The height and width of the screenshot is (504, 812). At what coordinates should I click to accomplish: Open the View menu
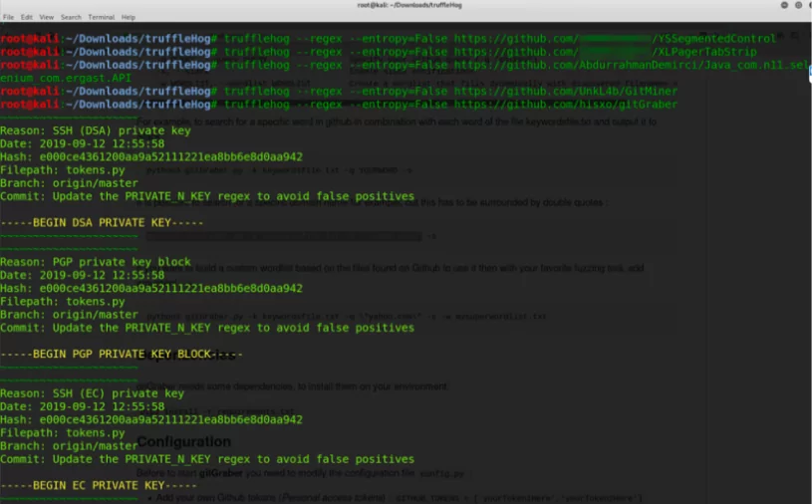(46, 17)
